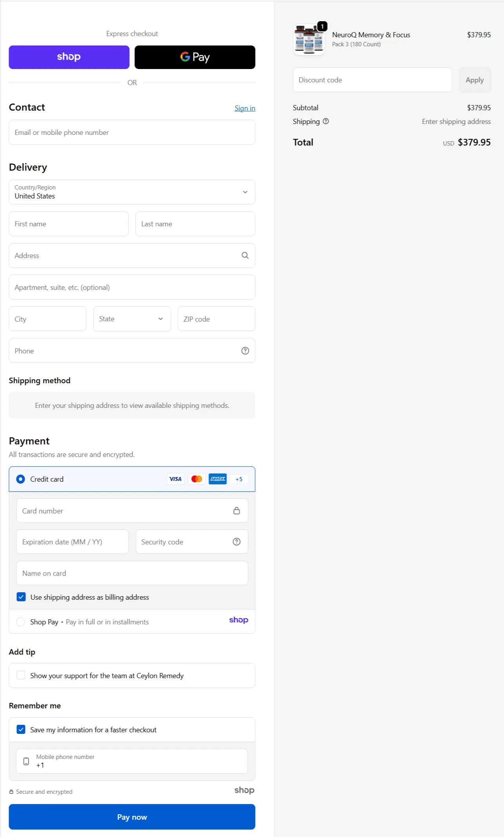Open the Country/Region dropdown
This screenshot has height=837, width=504.
coord(132,192)
